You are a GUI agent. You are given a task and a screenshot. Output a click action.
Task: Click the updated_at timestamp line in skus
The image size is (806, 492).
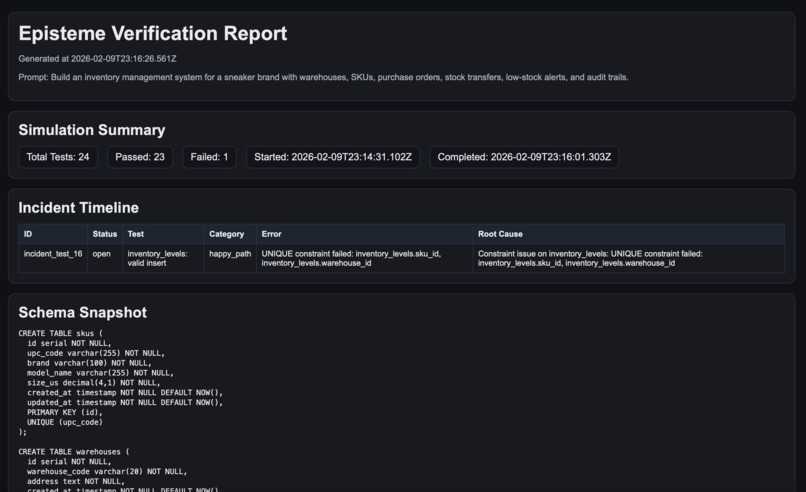pyautogui.click(x=125, y=403)
